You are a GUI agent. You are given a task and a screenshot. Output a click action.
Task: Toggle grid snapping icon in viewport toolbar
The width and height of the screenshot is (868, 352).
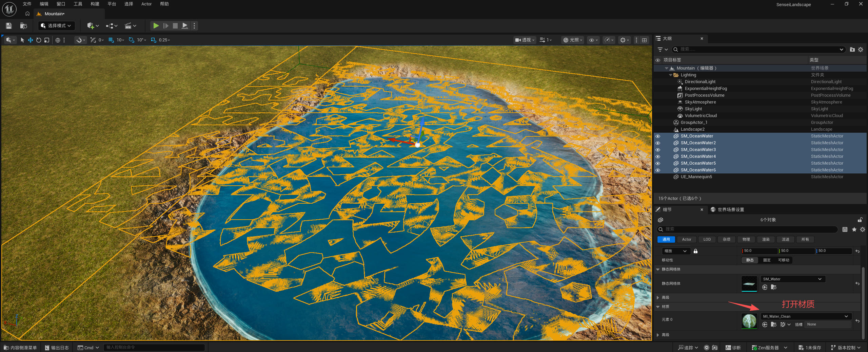(x=111, y=40)
